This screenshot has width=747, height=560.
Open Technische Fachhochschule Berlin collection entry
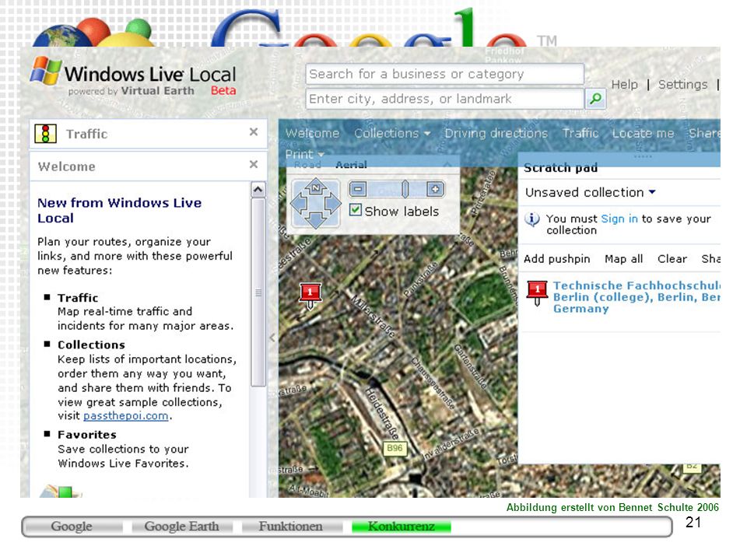click(636, 297)
